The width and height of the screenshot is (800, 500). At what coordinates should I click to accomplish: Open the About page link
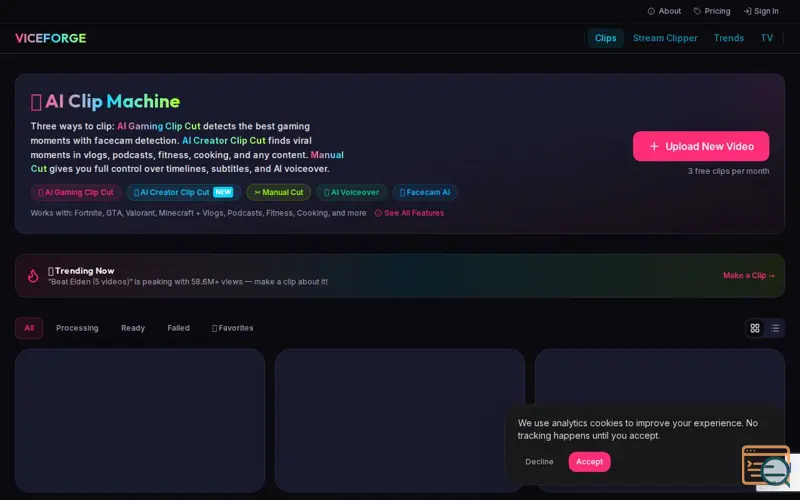pos(664,11)
